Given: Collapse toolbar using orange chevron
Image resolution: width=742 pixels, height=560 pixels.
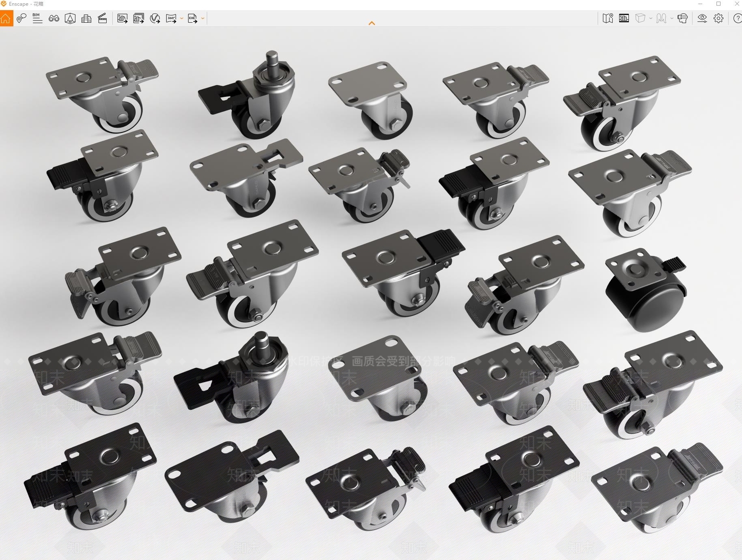Looking at the screenshot, I should (371, 23).
